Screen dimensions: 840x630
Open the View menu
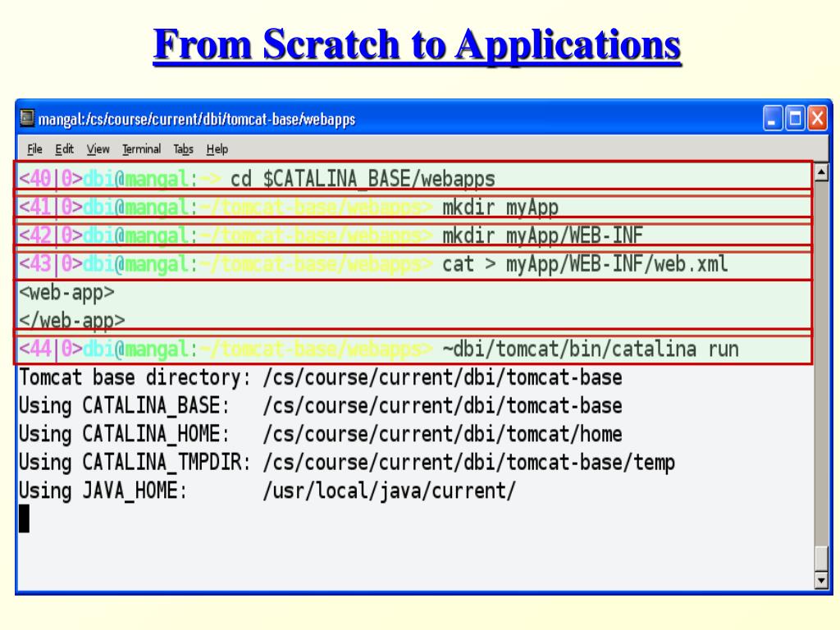(x=98, y=149)
